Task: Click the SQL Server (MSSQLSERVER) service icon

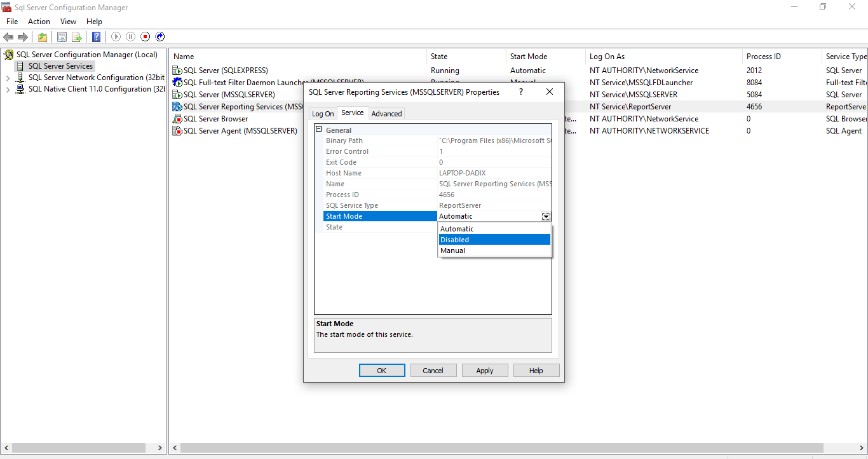Action: [177, 95]
